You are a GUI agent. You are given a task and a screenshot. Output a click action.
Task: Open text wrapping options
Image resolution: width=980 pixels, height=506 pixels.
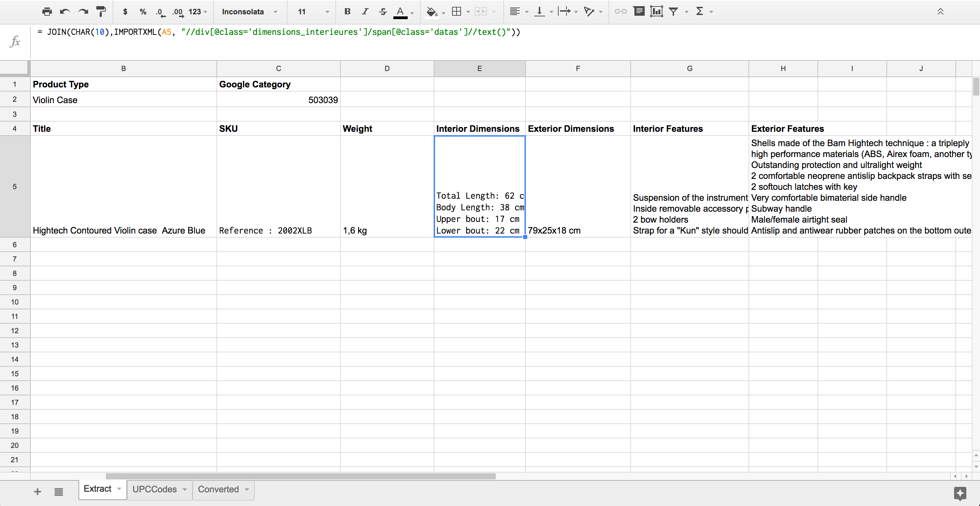pos(564,12)
